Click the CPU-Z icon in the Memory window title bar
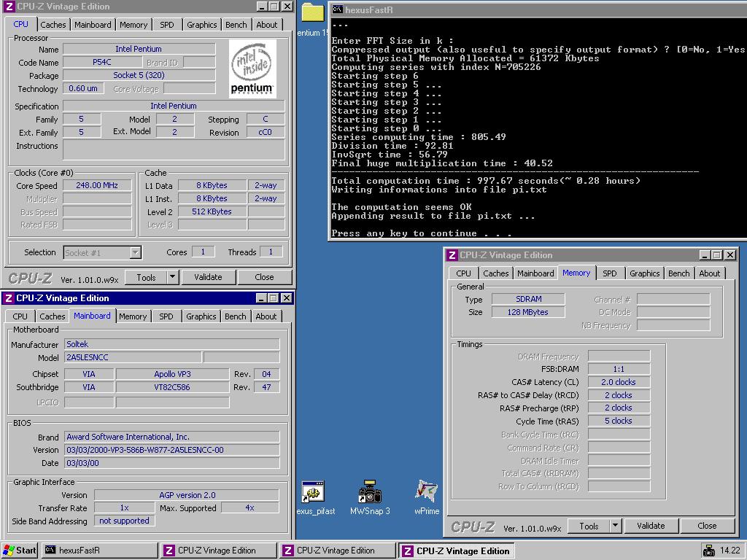The image size is (747, 560). [452, 255]
